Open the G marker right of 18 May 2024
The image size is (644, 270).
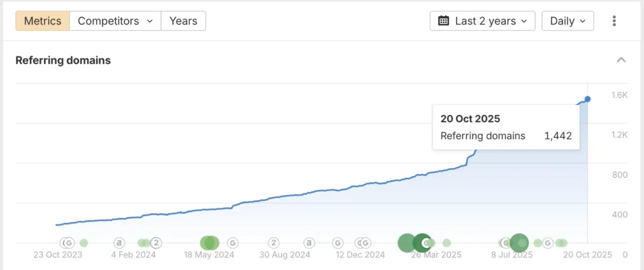pos(233,242)
